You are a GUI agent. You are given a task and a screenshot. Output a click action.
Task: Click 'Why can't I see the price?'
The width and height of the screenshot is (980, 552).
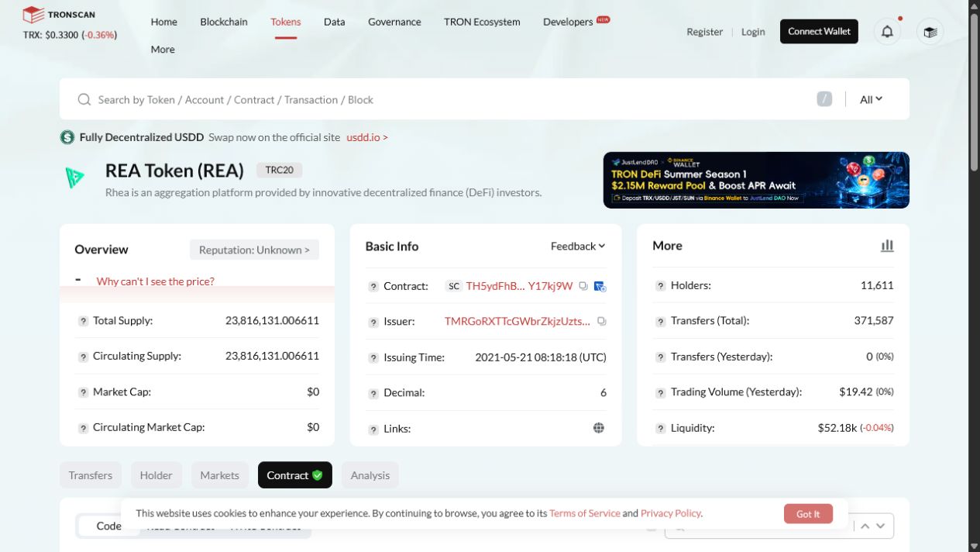156,281
